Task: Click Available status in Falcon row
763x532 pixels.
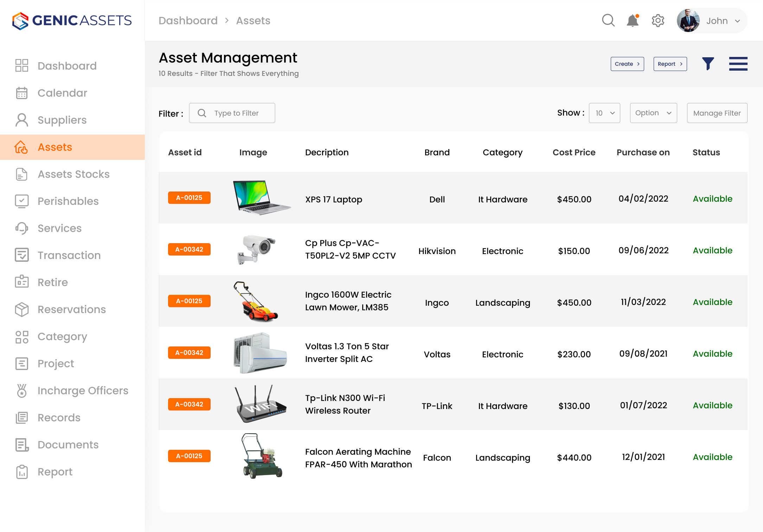Action: click(712, 457)
